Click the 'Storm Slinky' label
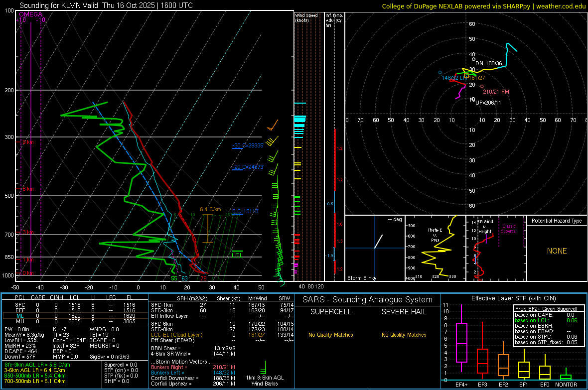The image size is (588, 390). [x=361, y=278]
